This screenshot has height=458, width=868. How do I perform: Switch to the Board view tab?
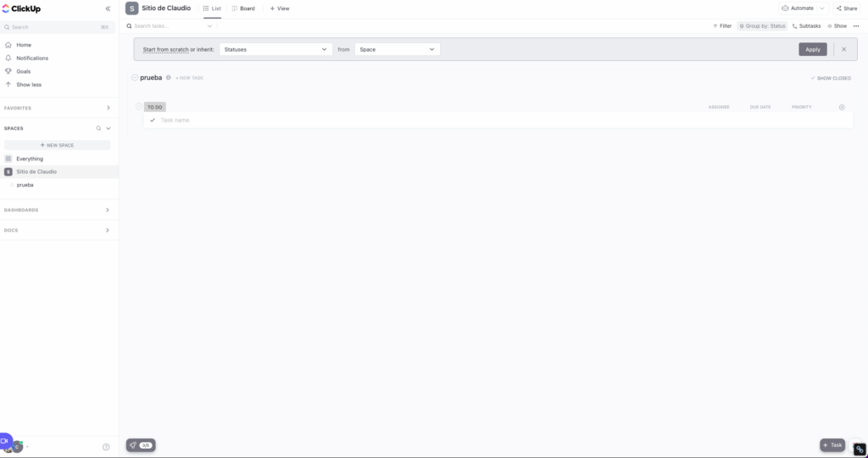pyautogui.click(x=243, y=8)
